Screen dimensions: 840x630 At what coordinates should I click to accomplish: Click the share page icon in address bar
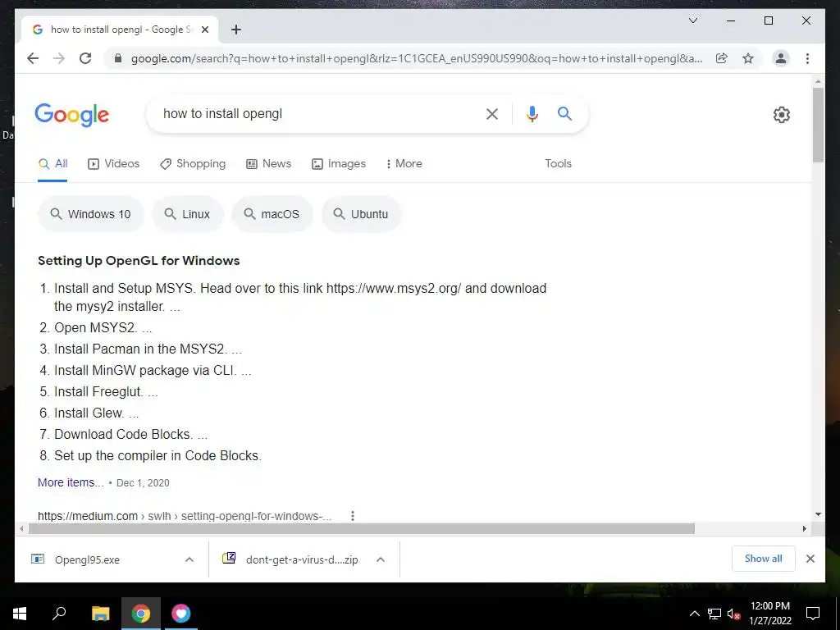coord(722,58)
